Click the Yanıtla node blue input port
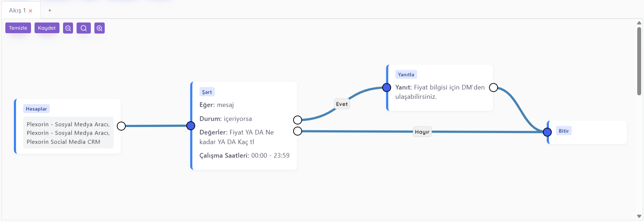Image resolution: width=644 pixels, height=222 pixels. pos(386,87)
